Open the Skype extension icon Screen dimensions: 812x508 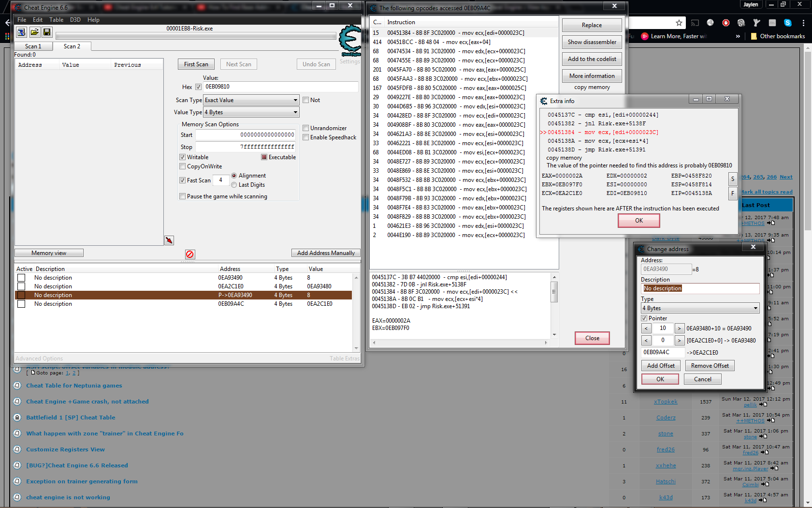(788, 23)
